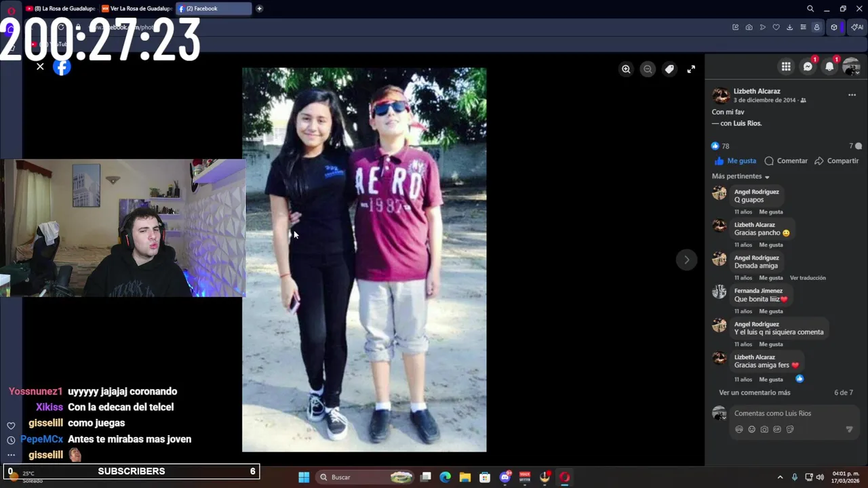Click the photo of the two people
Image resolution: width=868 pixels, height=488 pixels.
pyautogui.click(x=364, y=260)
